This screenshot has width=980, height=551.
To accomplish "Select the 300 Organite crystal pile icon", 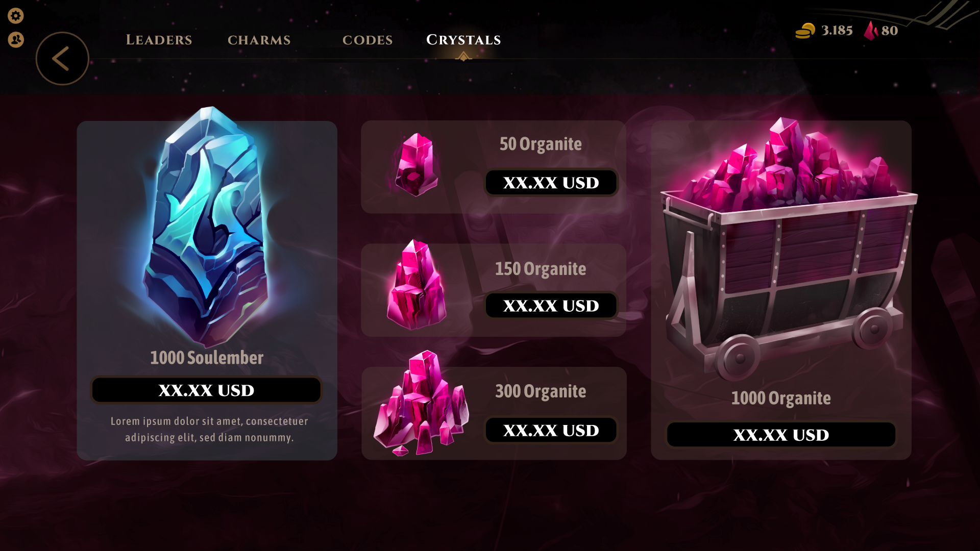I will click(x=421, y=403).
